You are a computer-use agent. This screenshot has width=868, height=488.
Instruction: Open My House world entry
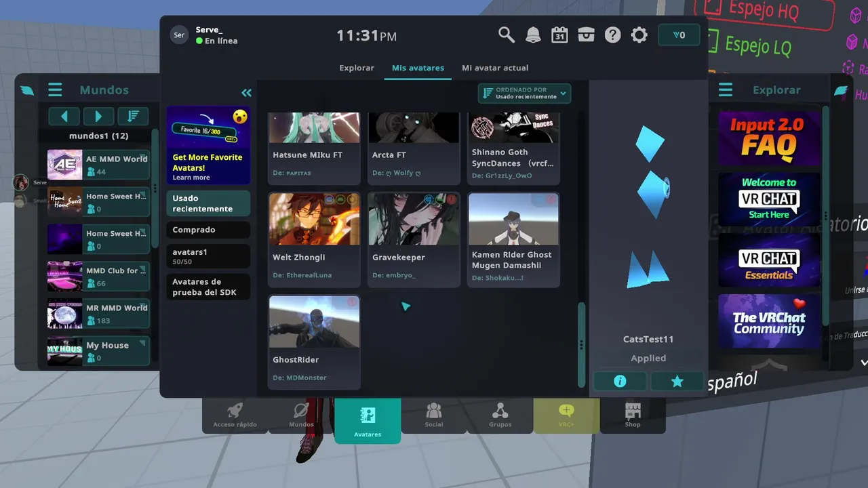98,351
